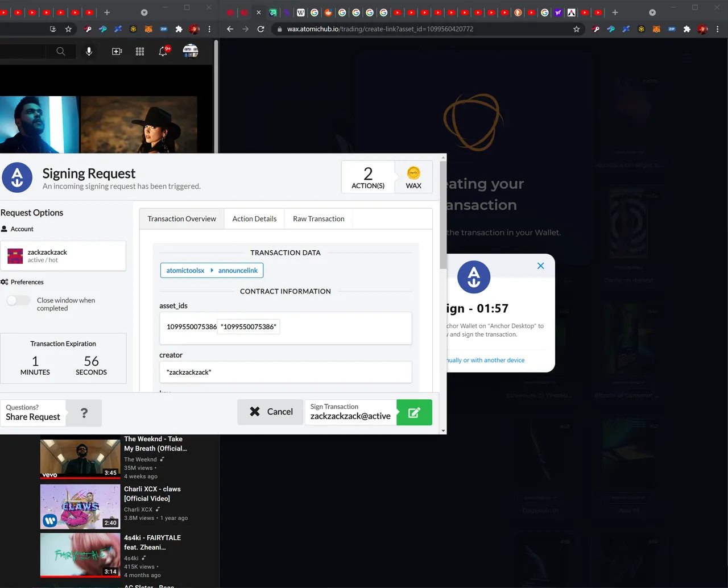Open MetaMask fox extension in YouTube window
Image resolution: width=728 pixels, height=588 pixels.
pyautogui.click(x=148, y=29)
